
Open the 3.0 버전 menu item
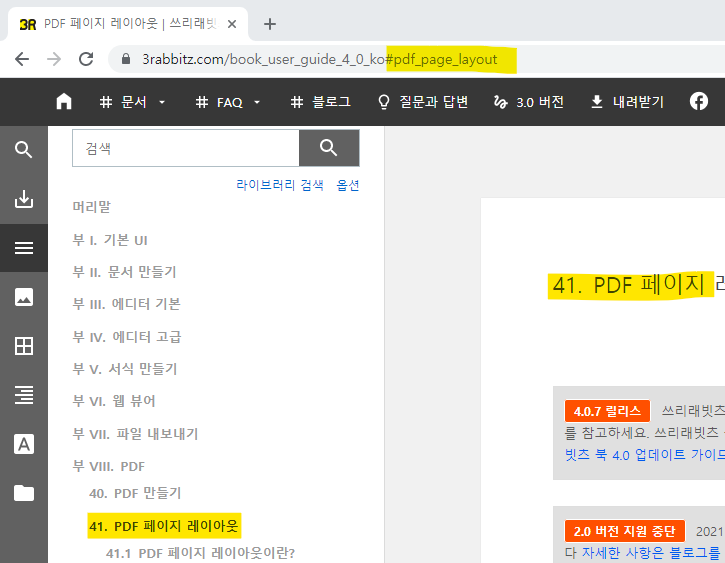(529, 102)
